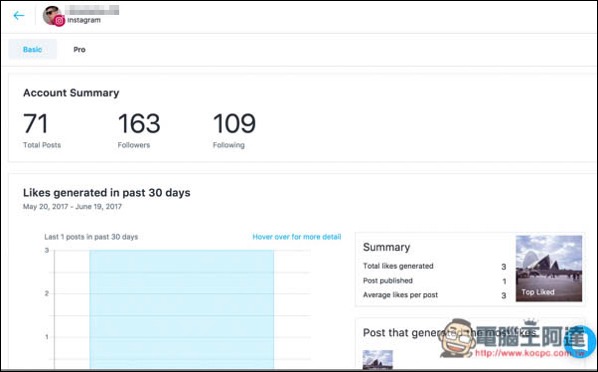598x372 pixels.
Task: Switch to the Basic tab
Action: point(32,49)
